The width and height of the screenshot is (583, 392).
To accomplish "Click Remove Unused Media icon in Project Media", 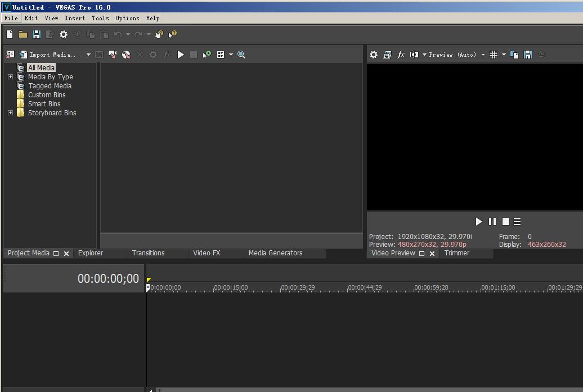I will 10,55.
